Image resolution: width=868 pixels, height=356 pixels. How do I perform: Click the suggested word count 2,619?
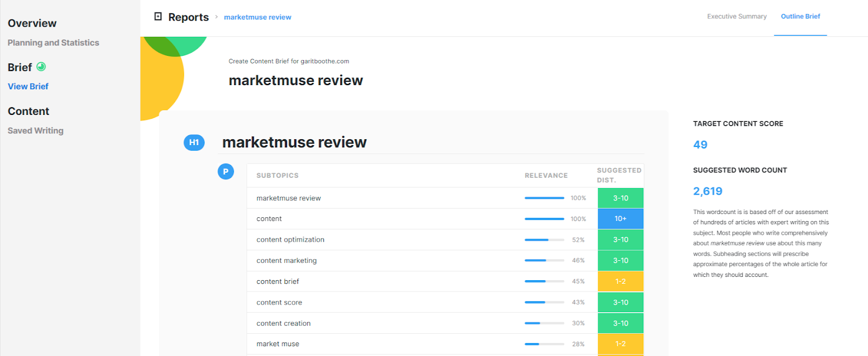pos(707,191)
